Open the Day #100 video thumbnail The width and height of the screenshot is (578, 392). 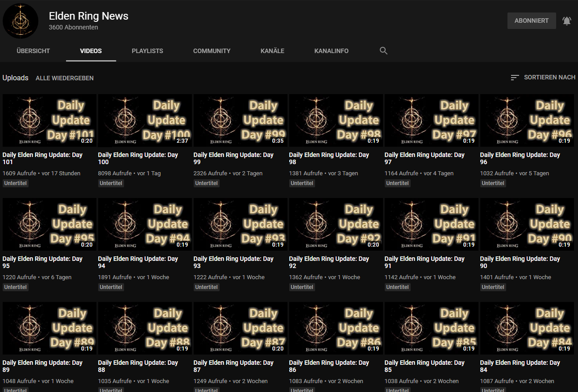pyautogui.click(x=145, y=120)
